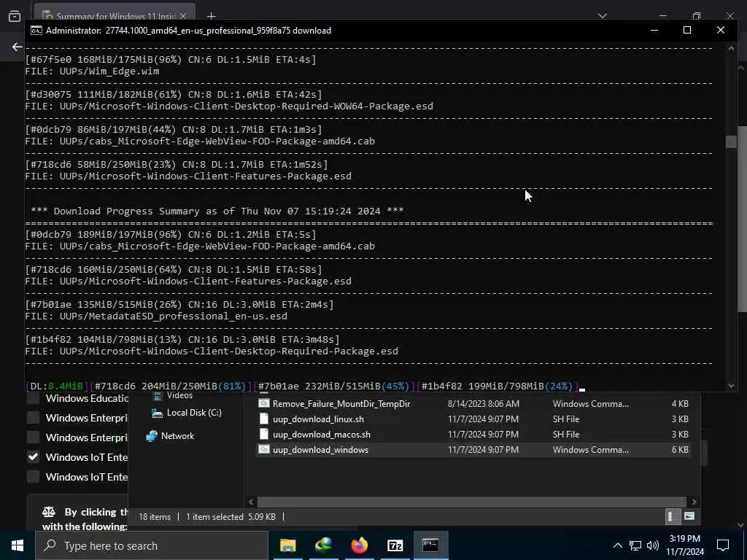This screenshot has width=747, height=560.
Task: Click the 1 item selected 5.09 KB status
Action: 231,517
